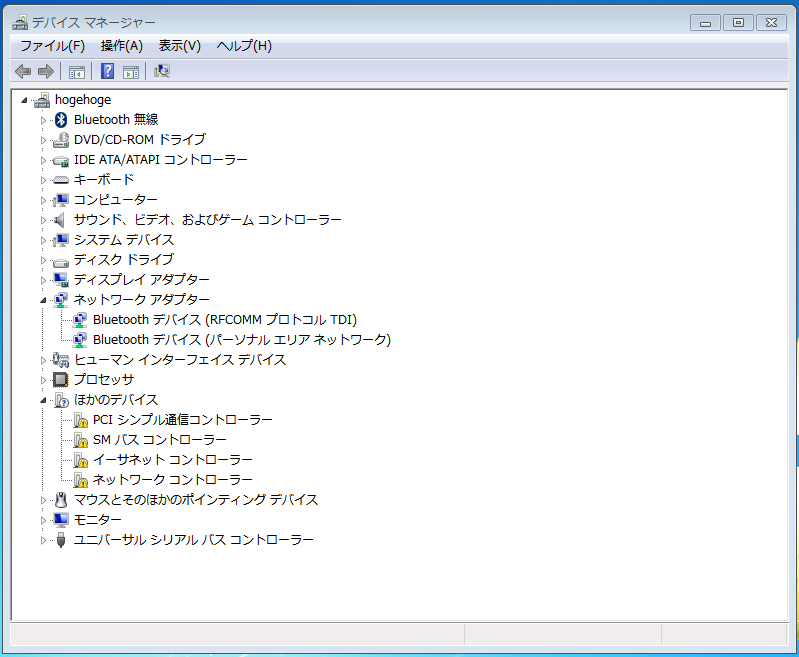Maximize the デバイス マネージャー window
The image size is (799, 657).
coord(738,23)
